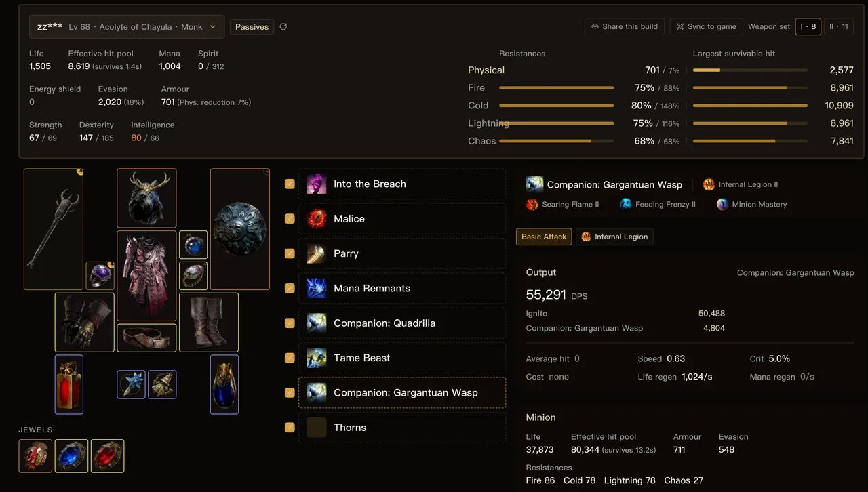Screen dimensions: 868x492
Task: Click the Physical largest survivable hit bar
Action: point(750,70)
